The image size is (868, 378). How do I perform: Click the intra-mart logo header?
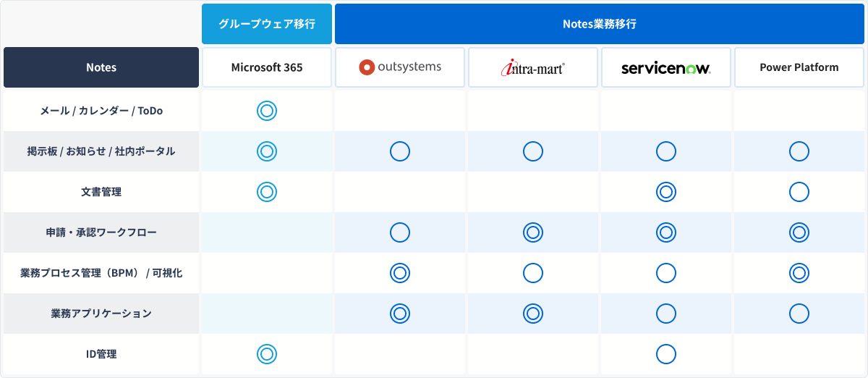coord(533,67)
